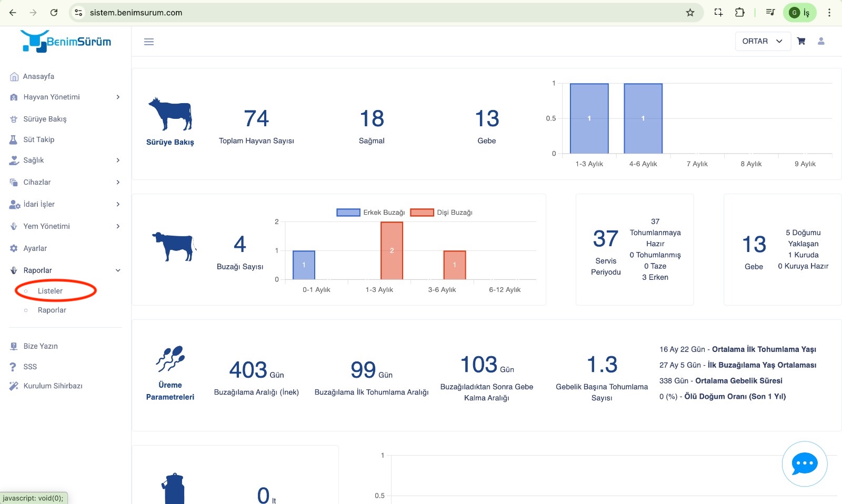Open the Sürüye Bakış card title
Viewport: 842px width, 504px height.
click(x=170, y=142)
